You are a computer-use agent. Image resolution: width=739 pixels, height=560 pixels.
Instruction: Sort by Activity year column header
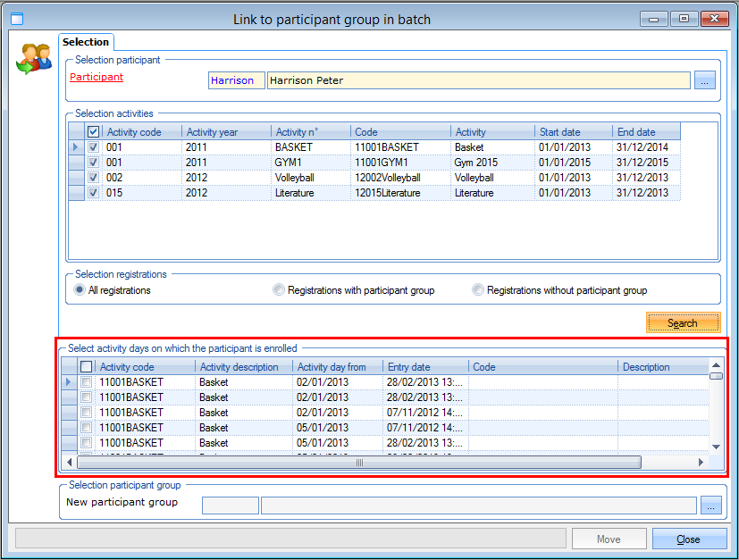click(213, 132)
